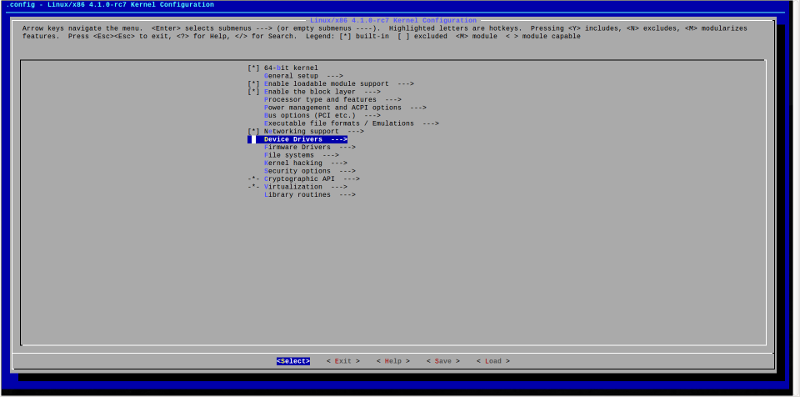The height and width of the screenshot is (397, 800).
Task: Click the <Select> button
Action: pos(293,361)
